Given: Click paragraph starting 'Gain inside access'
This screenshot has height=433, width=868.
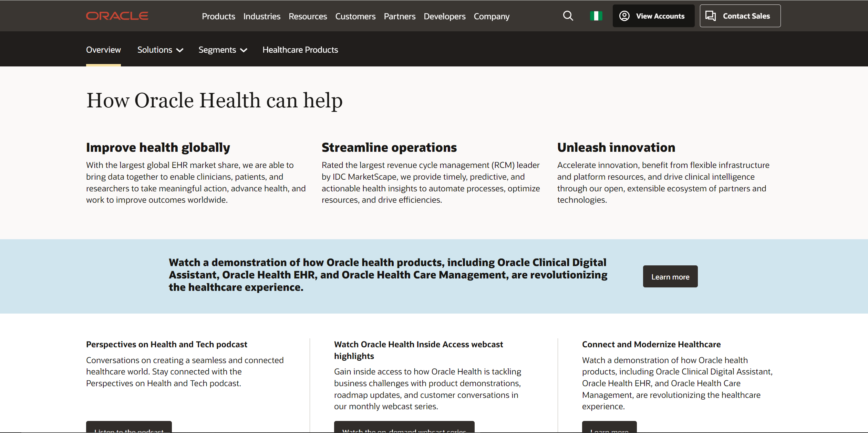Looking at the screenshot, I should pos(427,389).
